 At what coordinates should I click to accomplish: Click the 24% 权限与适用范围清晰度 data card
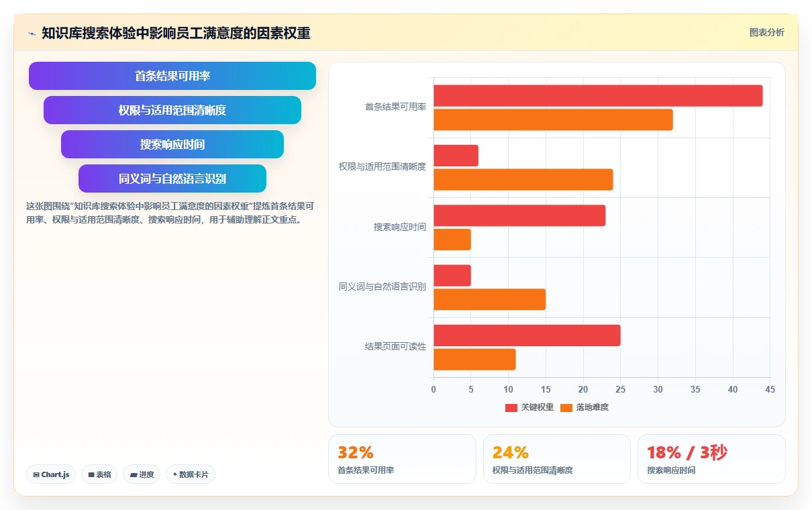(x=557, y=459)
